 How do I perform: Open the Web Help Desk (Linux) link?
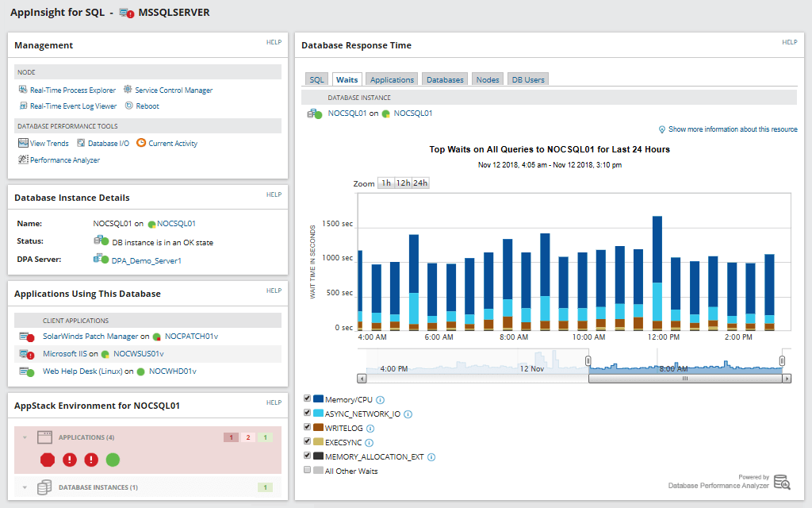point(82,371)
